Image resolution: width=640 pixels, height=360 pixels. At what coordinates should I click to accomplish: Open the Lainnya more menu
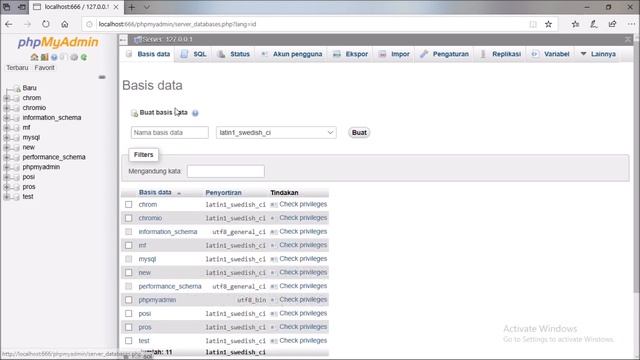click(598, 54)
